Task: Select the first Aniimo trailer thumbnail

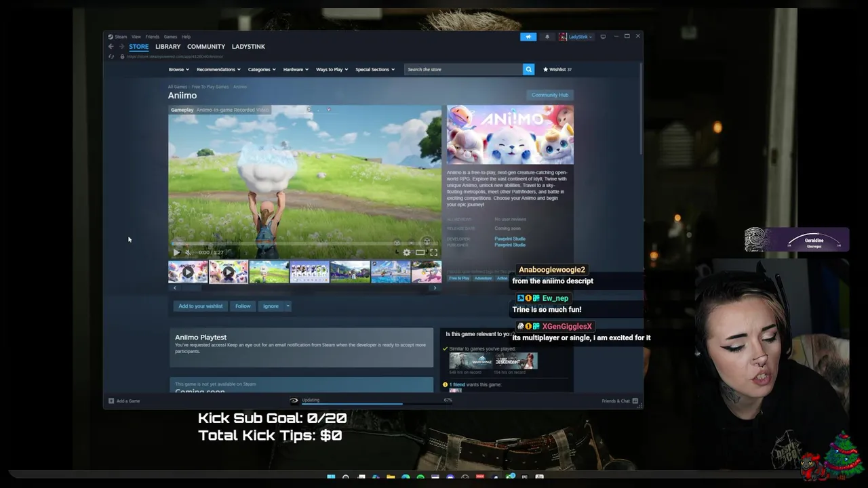Action: 188,272
